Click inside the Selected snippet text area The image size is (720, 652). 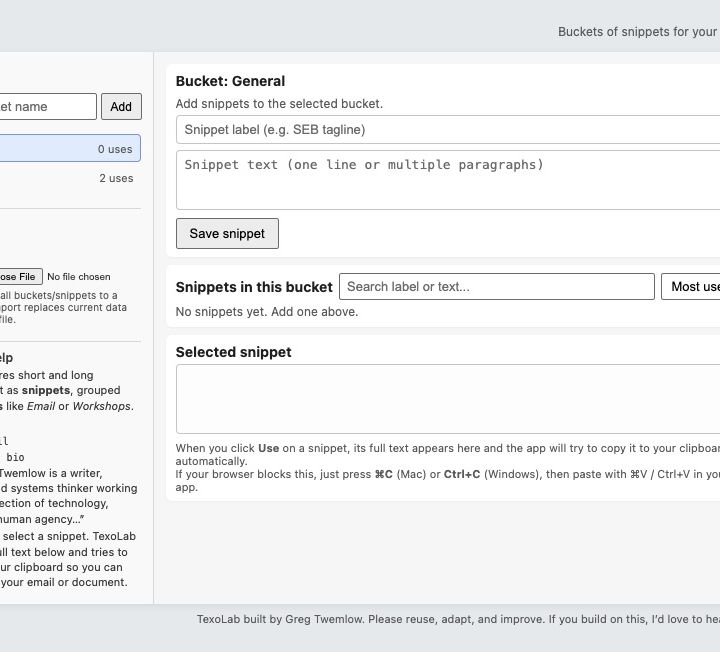448,399
